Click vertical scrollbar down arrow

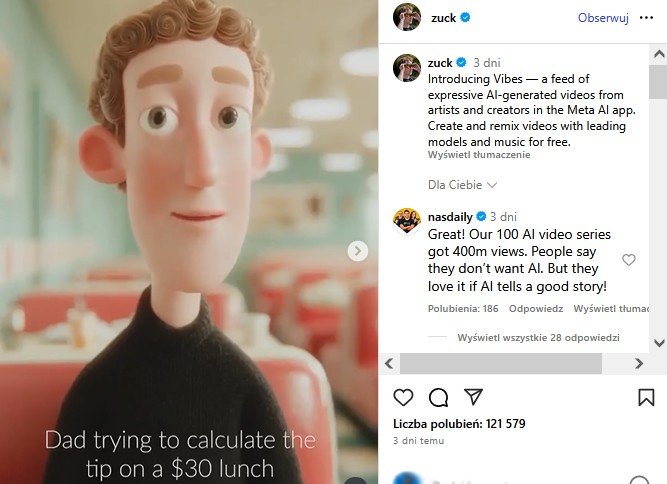tap(659, 343)
